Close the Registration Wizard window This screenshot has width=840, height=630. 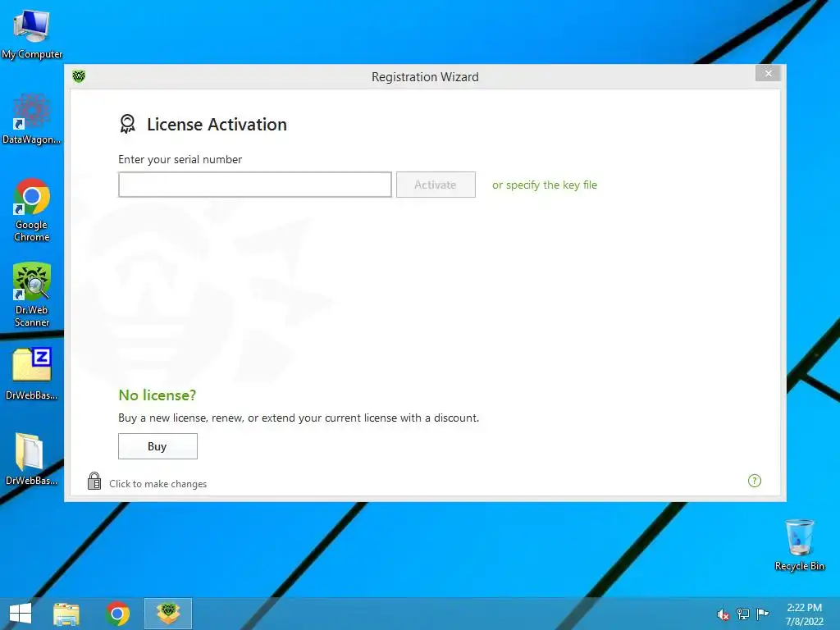pyautogui.click(x=768, y=73)
